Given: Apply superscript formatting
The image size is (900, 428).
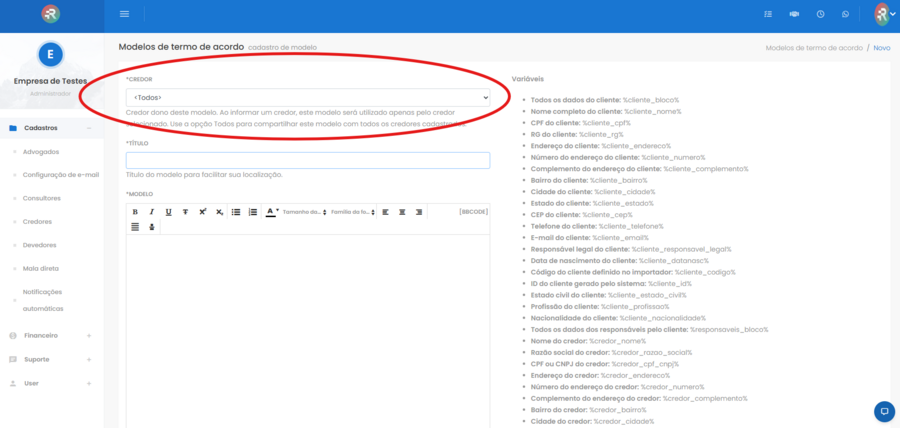Looking at the screenshot, I should pyautogui.click(x=203, y=212).
